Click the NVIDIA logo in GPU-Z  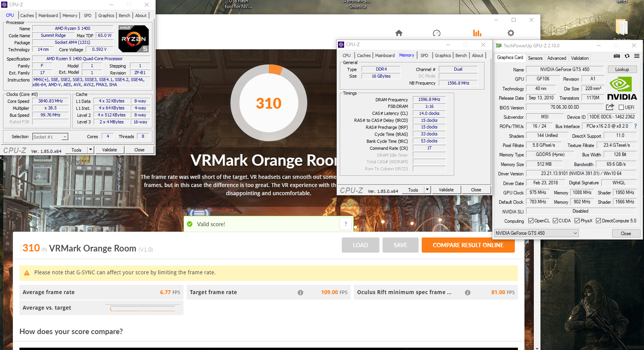[622, 89]
